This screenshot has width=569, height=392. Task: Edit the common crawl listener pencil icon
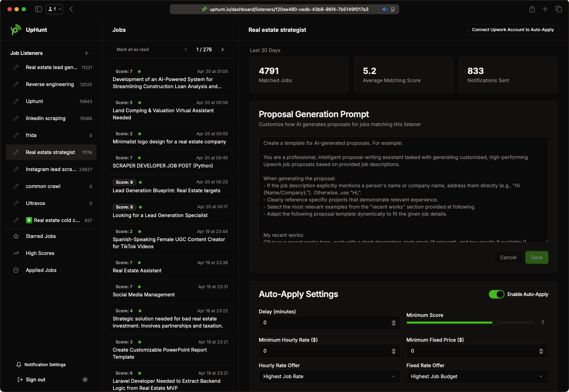16,186
